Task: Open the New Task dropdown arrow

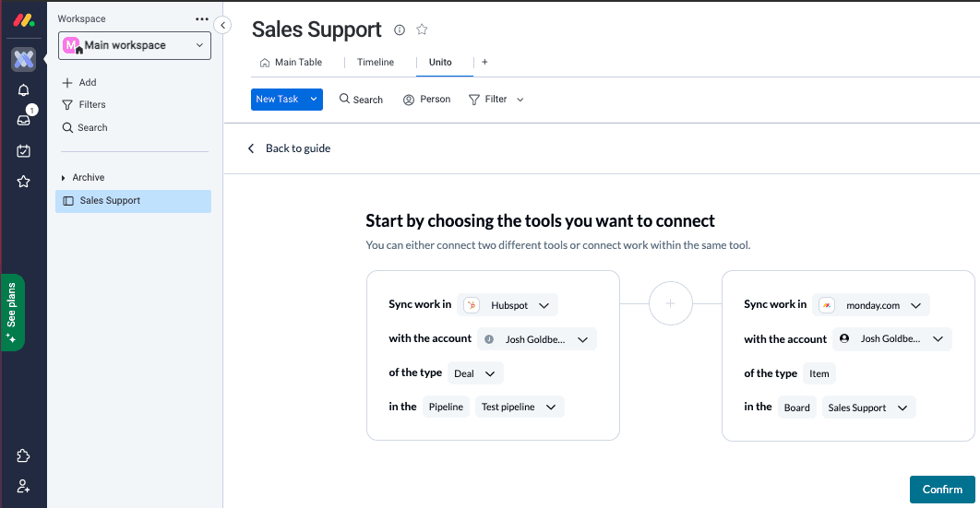Action: pos(314,100)
